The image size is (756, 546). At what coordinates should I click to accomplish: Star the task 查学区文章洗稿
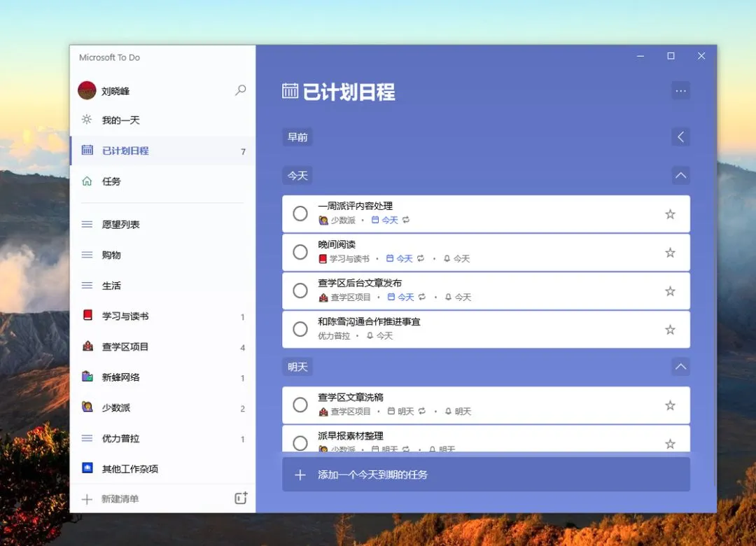[x=670, y=405]
